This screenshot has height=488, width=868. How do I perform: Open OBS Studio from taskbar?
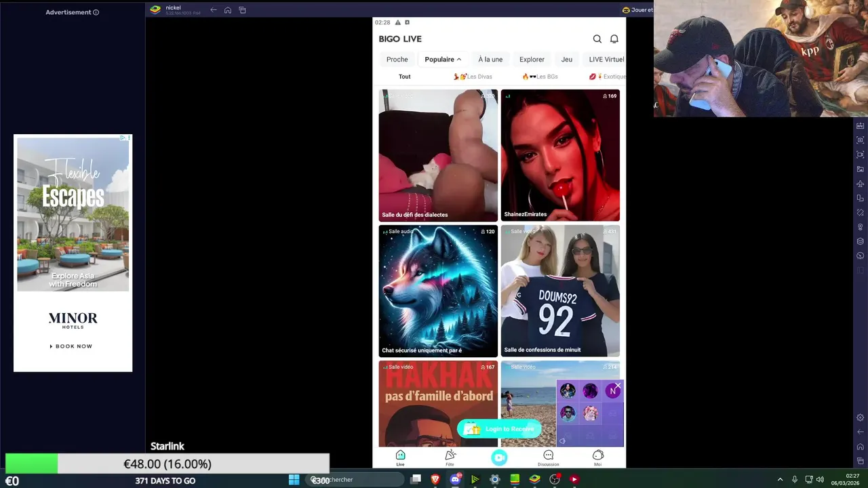555,479
